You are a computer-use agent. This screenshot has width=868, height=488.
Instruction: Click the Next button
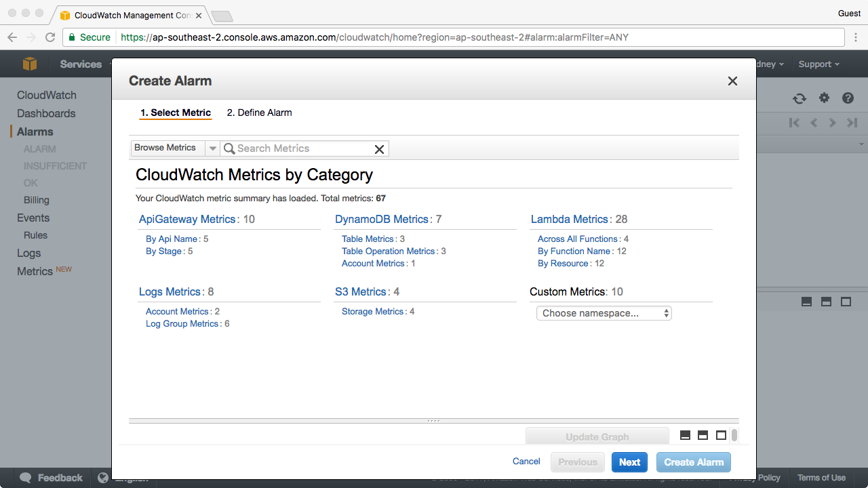(629, 462)
